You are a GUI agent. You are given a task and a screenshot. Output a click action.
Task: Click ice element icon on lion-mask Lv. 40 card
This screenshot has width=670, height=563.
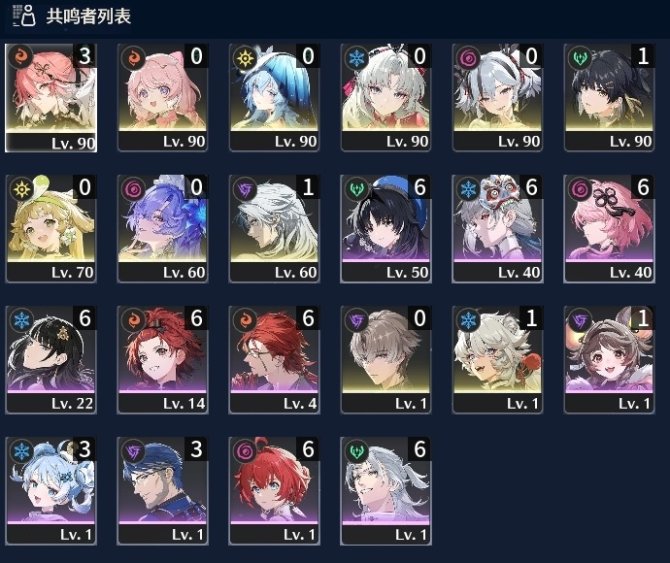pos(468,188)
